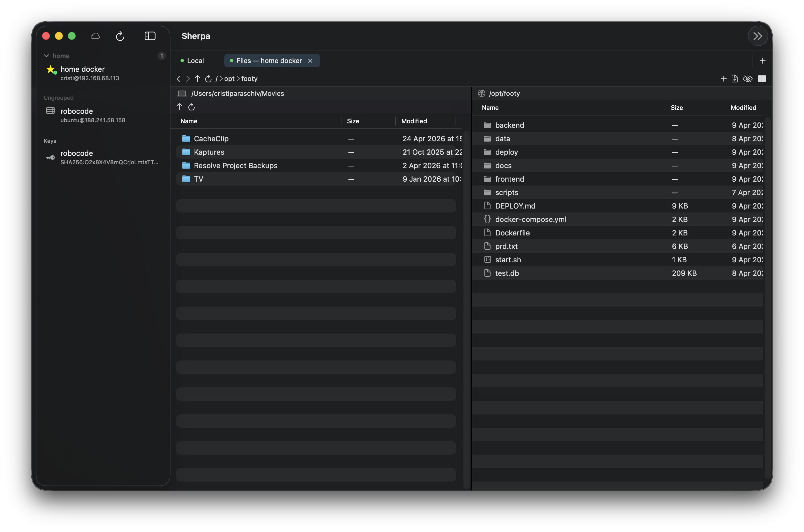Toggle the sidebar panel icon
Screen dimensions: 804x532
click(x=150, y=36)
